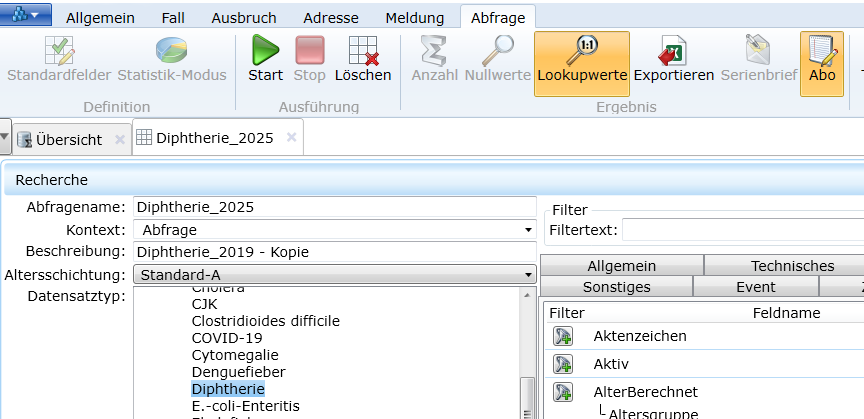Select COVID-19 in the Datensatztyp list
This screenshot has width=864, height=419.
click(228, 338)
